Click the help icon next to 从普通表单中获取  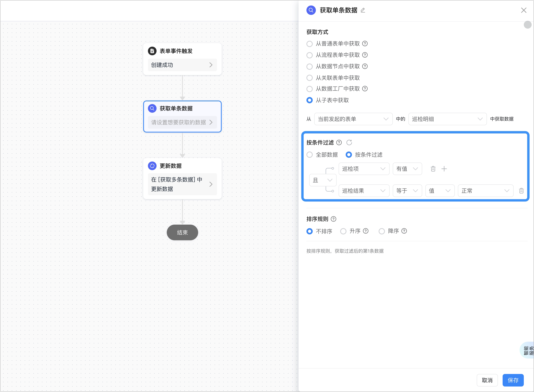pyautogui.click(x=365, y=44)
